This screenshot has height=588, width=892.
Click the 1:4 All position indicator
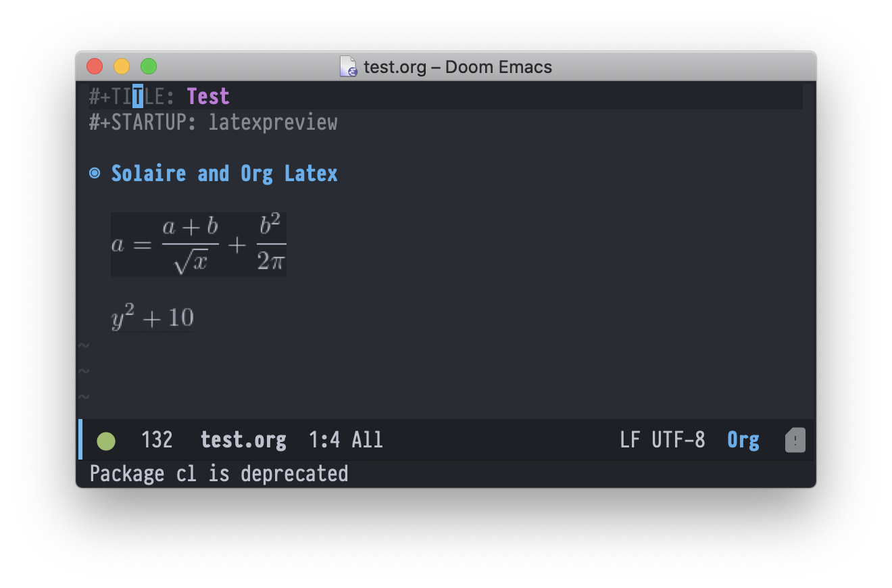coord(345,440)
